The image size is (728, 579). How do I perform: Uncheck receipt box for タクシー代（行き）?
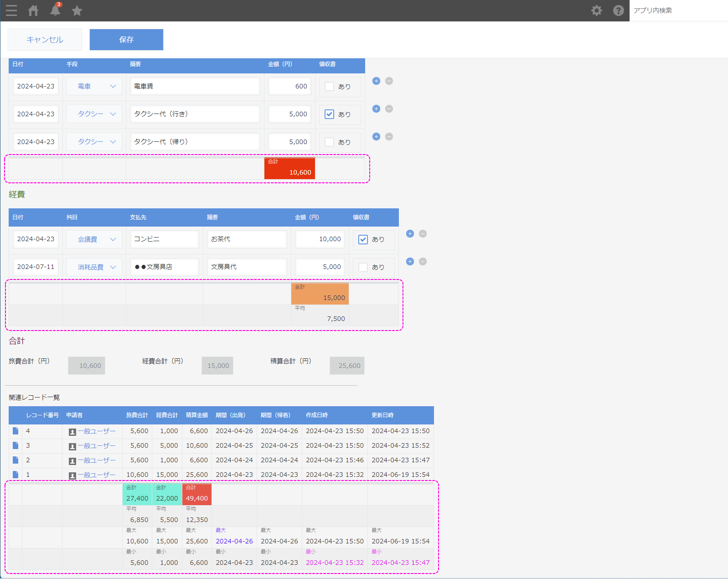pos(329,114)
